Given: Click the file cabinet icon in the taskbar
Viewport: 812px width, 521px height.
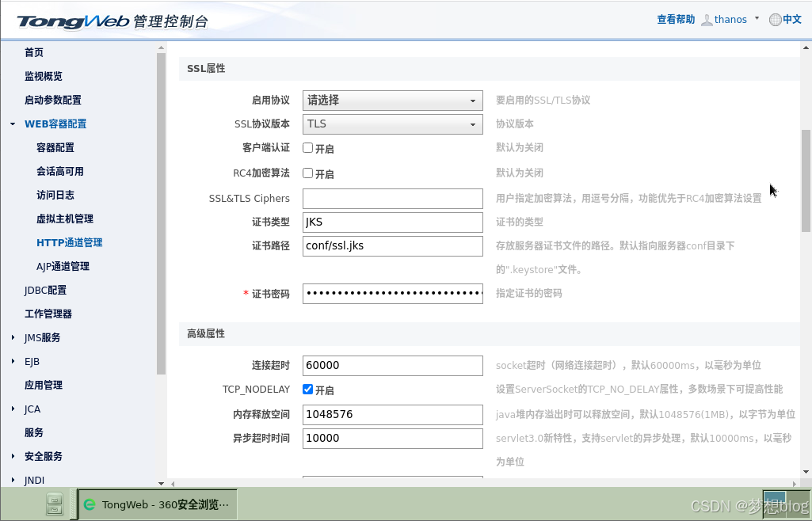Looking at the screenshot, I should tap(54, 504).
